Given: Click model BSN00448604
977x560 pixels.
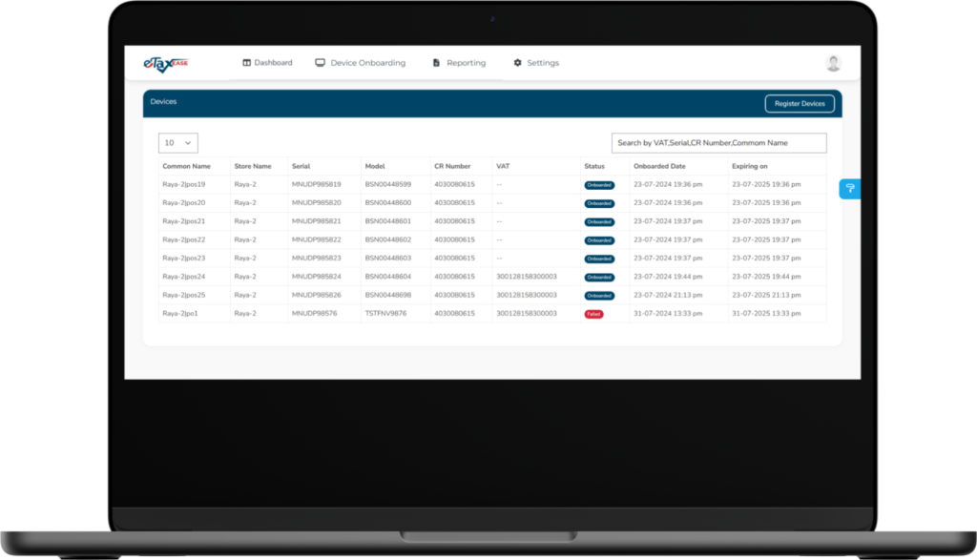Looking at the screenshot, I should (x=388, y=277).
